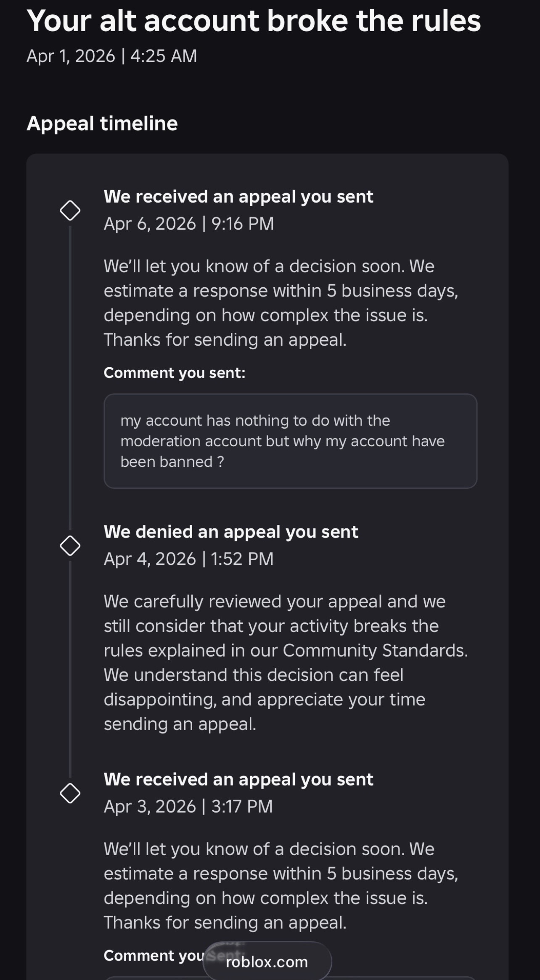Click the diamond marker beside the denied appeal

tap(70, 546)
